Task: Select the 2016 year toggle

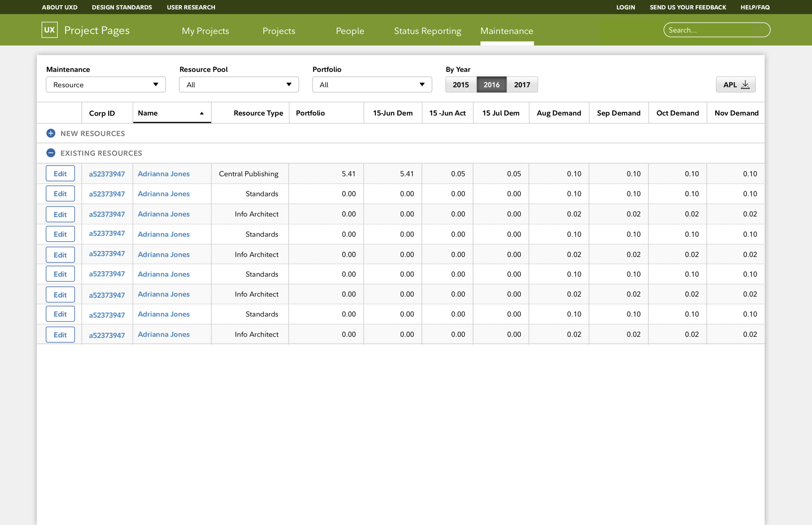Action: click(491, 85)
